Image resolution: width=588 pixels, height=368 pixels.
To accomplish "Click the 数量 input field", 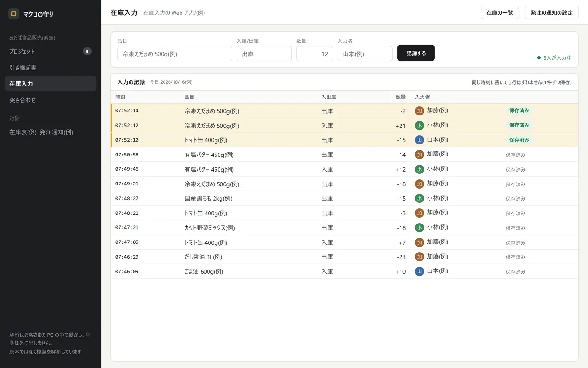I will pos(315,53).
